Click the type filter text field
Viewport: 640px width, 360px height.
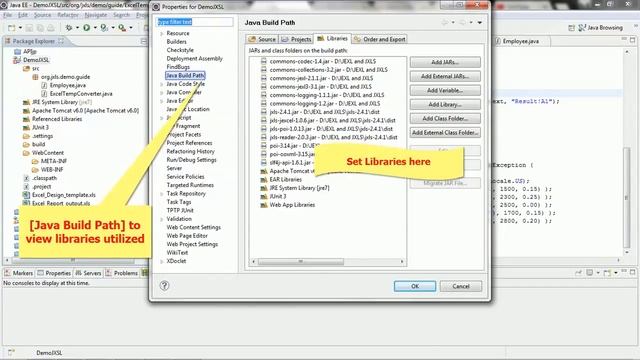[x=195, y=22]
